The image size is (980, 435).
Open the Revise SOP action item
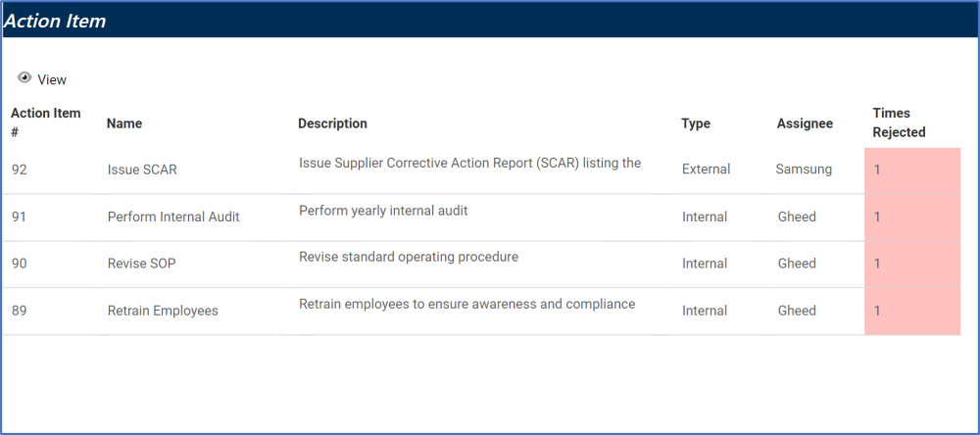click(x=141, y=264)
